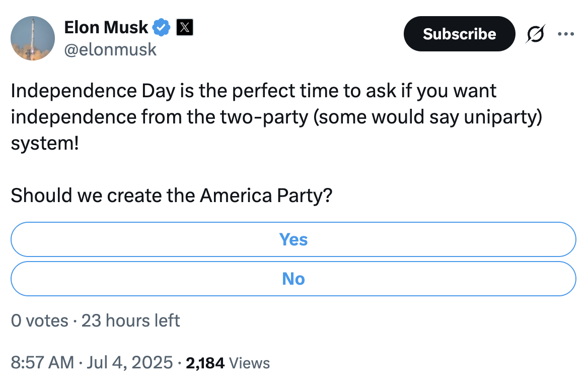Screen dimensions: 588x384
Task: Click the Jul 4, 2025 date
Action: (130, 363)
